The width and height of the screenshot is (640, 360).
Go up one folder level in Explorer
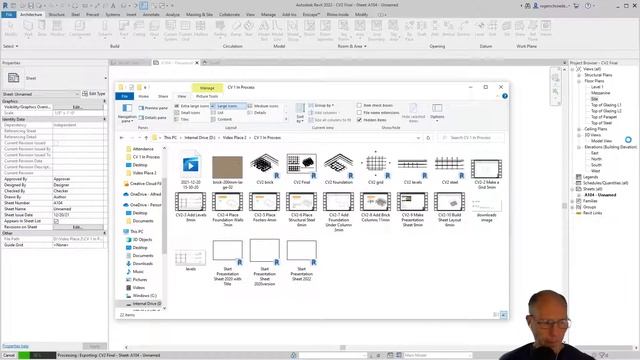146,138
